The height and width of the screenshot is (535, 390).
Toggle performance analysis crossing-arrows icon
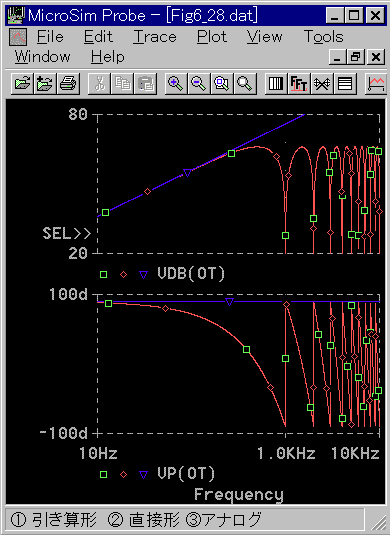(322, 84)
